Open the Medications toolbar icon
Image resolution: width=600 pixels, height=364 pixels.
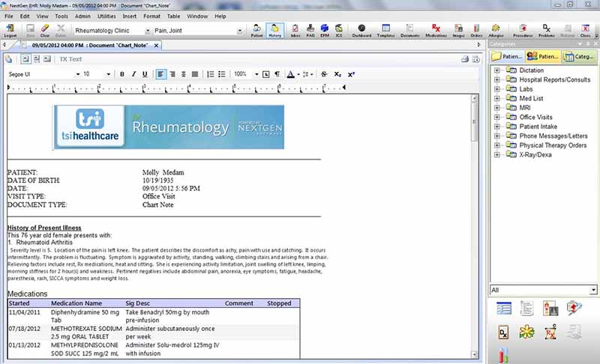click(x=435, y=30)
